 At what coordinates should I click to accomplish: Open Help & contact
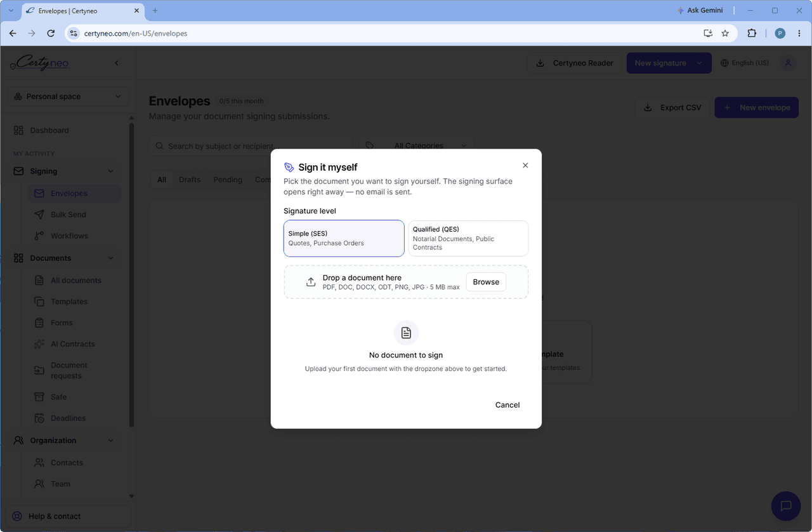tap(68, 516)
